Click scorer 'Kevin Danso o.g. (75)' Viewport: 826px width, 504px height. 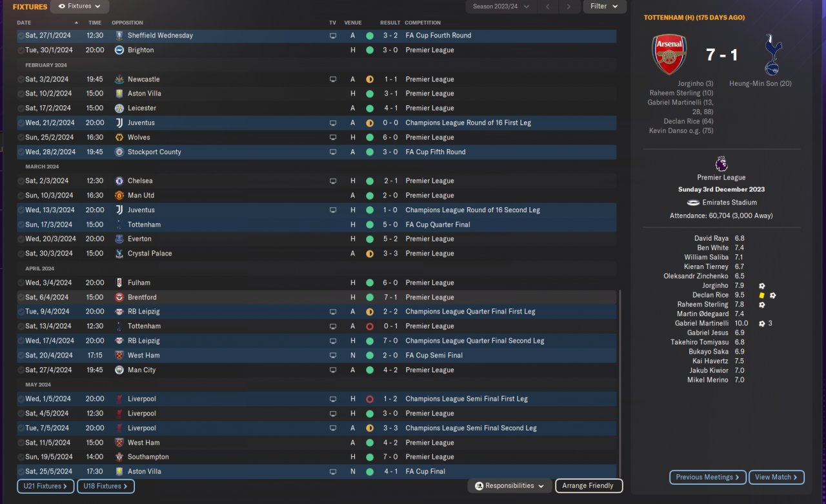681,131
